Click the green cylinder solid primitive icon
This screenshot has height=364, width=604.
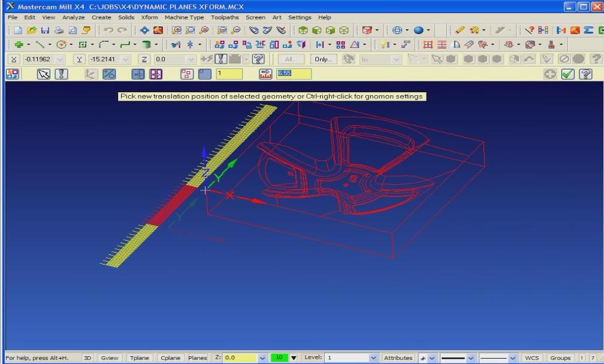pyautogui.click(x=146, y=45)
